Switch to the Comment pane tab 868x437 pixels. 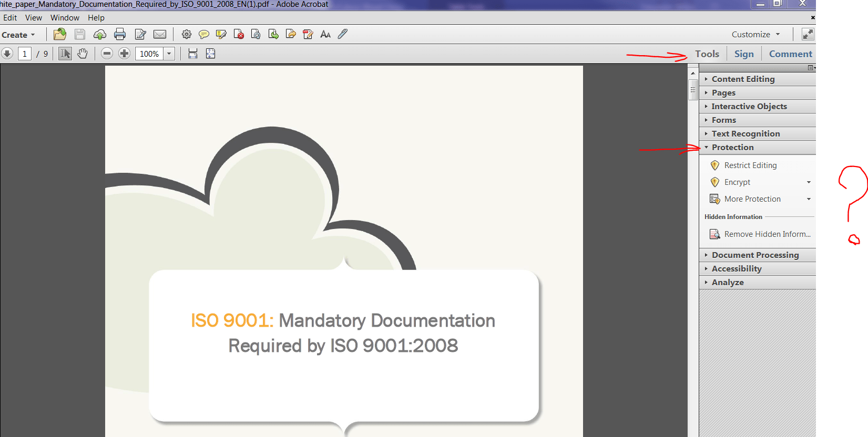(791, 54)
